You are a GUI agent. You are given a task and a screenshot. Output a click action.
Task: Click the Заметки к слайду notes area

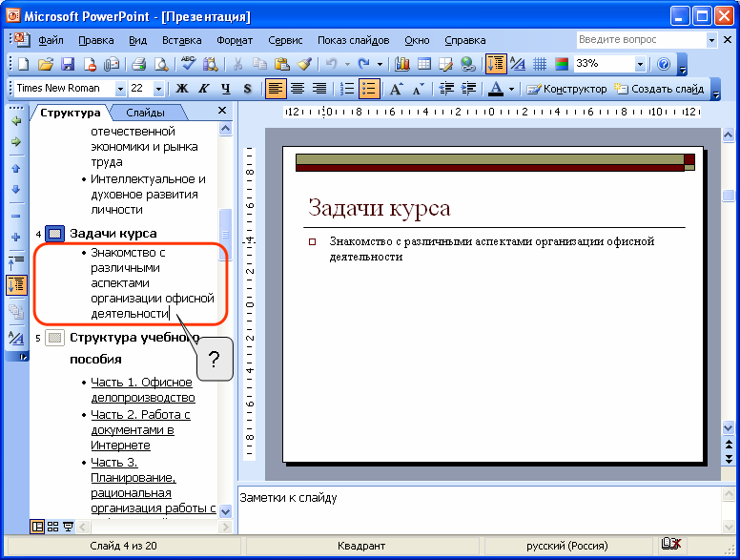(x=479, y=510)
